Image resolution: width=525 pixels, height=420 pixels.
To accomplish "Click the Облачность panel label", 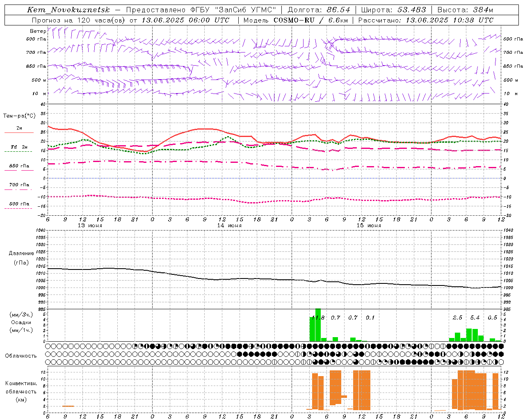I will [x=21, y=356].
